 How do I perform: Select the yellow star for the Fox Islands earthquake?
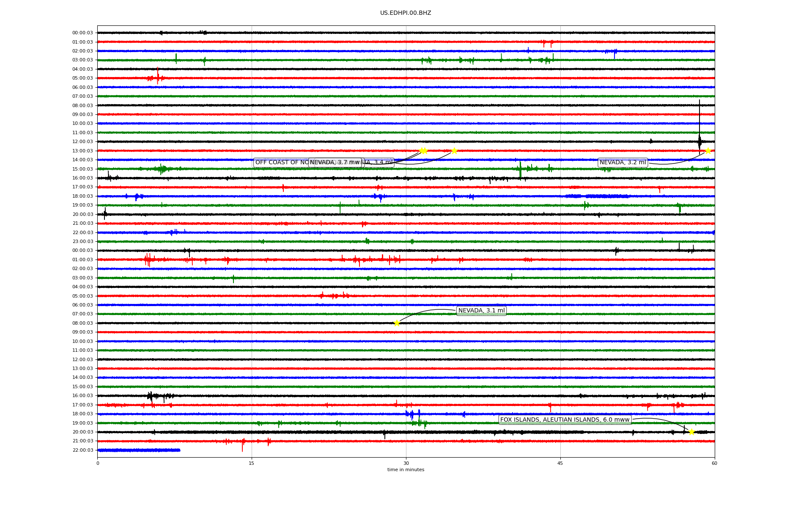click(691, 432)
